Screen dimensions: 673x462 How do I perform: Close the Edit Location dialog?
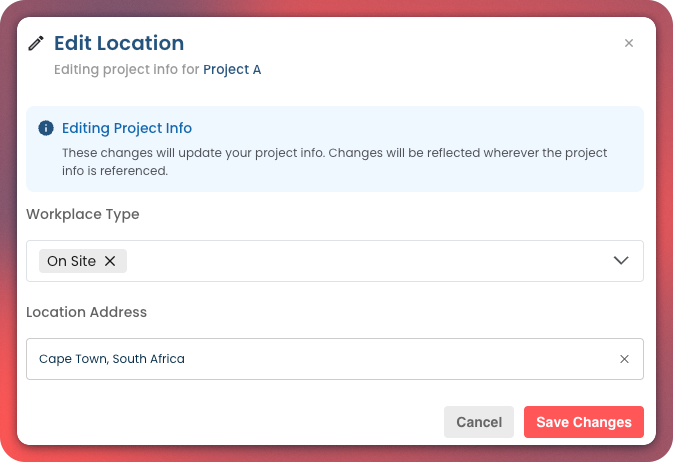[629, 43]
